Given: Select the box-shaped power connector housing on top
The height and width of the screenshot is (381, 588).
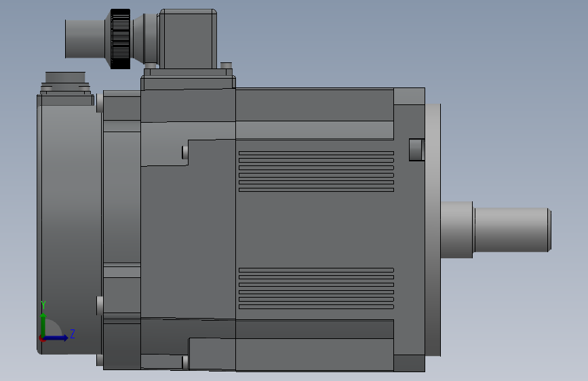Looking at the screenshot, I should point(188,39).
